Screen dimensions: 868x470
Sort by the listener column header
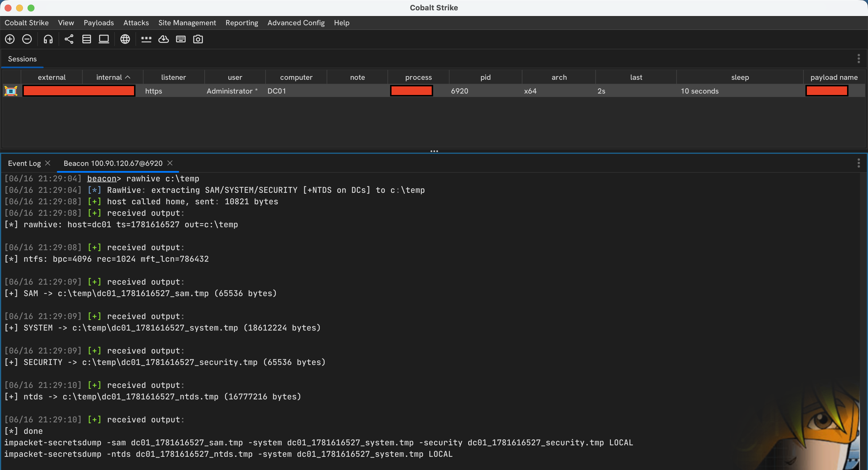(x=174, y=77)
